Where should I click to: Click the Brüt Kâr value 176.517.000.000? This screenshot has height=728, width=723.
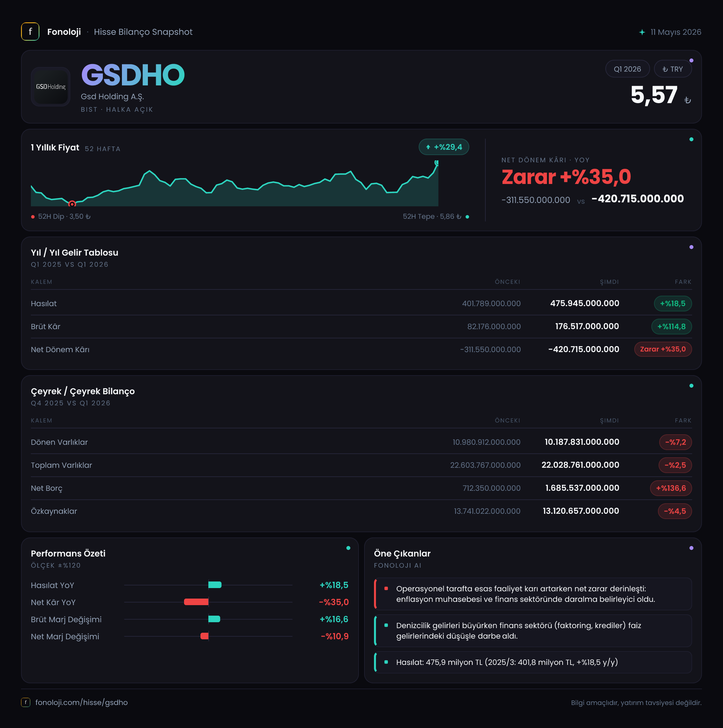[587, 326]
